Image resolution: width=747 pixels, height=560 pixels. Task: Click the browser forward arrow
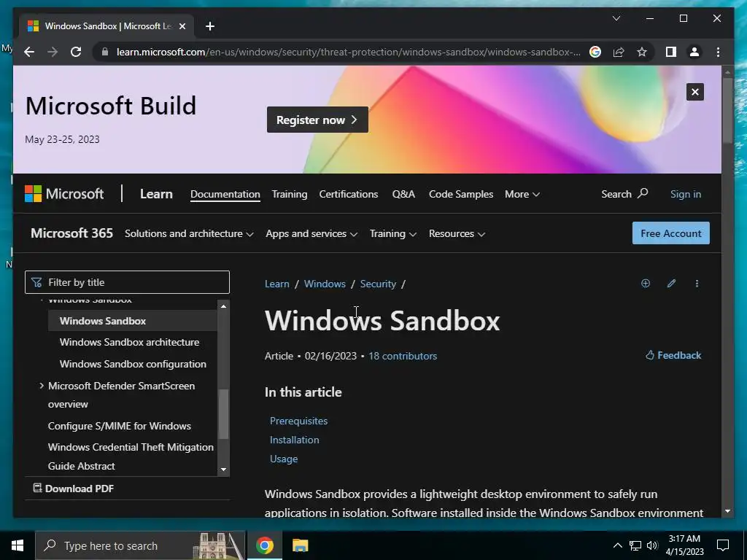click(53, 52)
